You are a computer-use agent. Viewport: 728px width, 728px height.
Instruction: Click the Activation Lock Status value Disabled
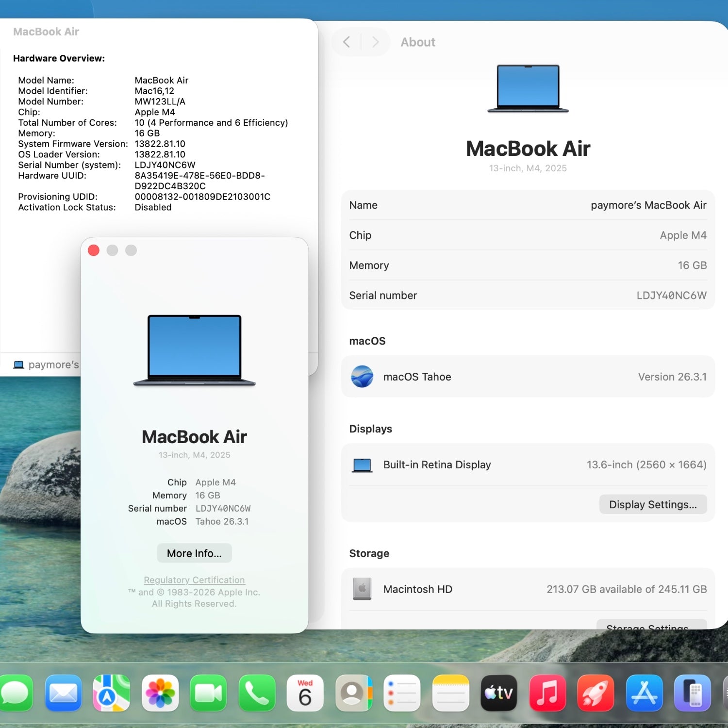(x=153, y=207)
